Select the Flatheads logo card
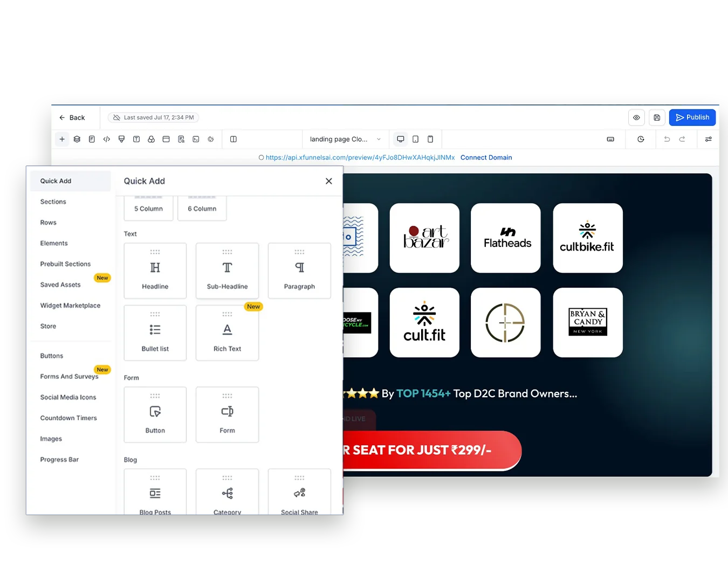Screen dimensions: 728x582 [506, 238]
